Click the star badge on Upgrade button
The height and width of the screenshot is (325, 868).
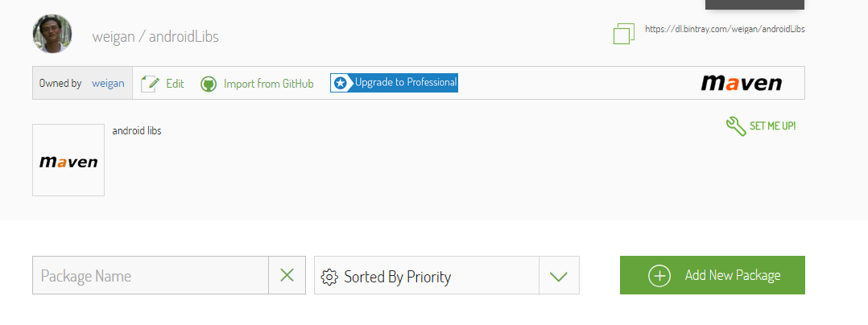(341, 83)
